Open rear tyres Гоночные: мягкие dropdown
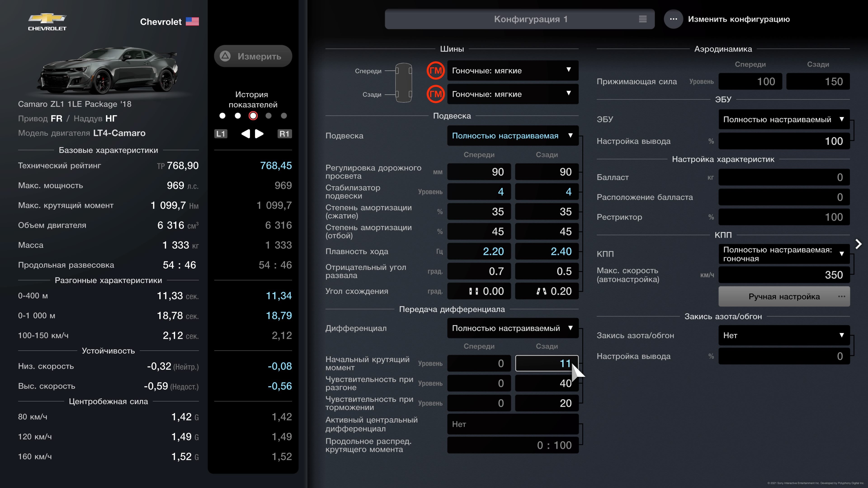 [x=512, y=94]
